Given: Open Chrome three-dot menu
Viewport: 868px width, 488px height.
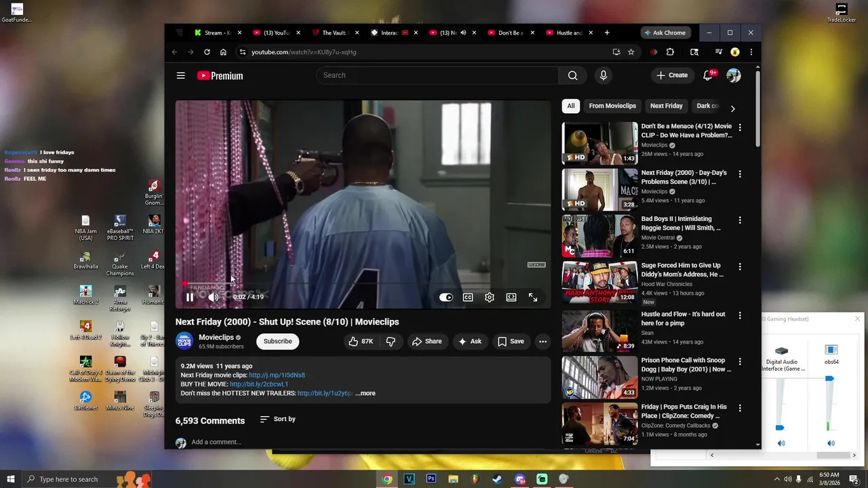Looking at the screenshot, I should (x=751, y=52).
